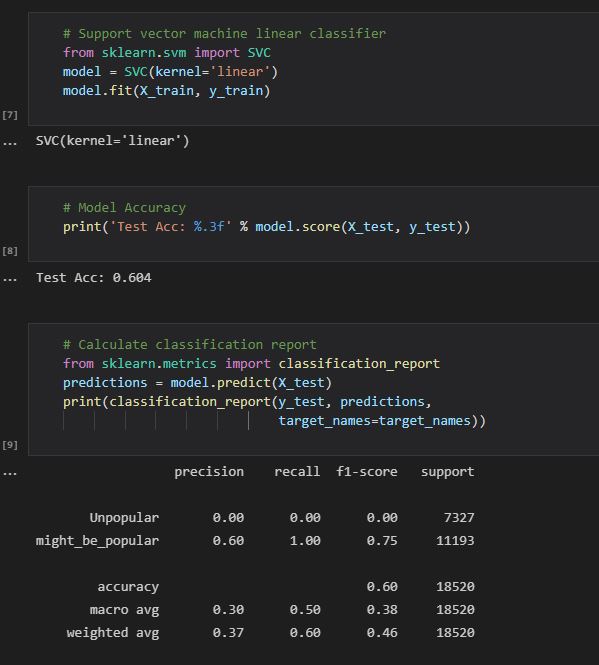Click macro avg precision value 0.30

click(228, 610)
